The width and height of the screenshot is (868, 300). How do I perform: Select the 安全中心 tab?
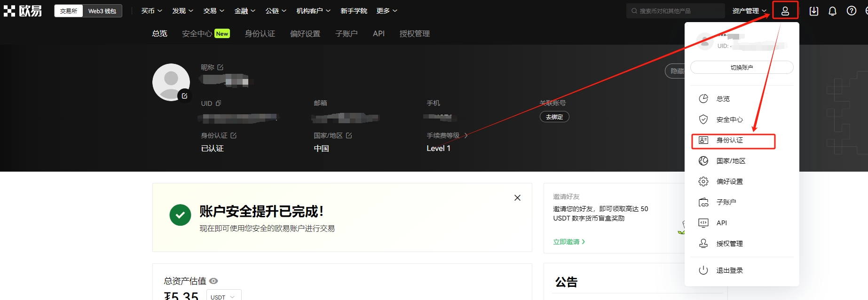(x=206, y=33)
